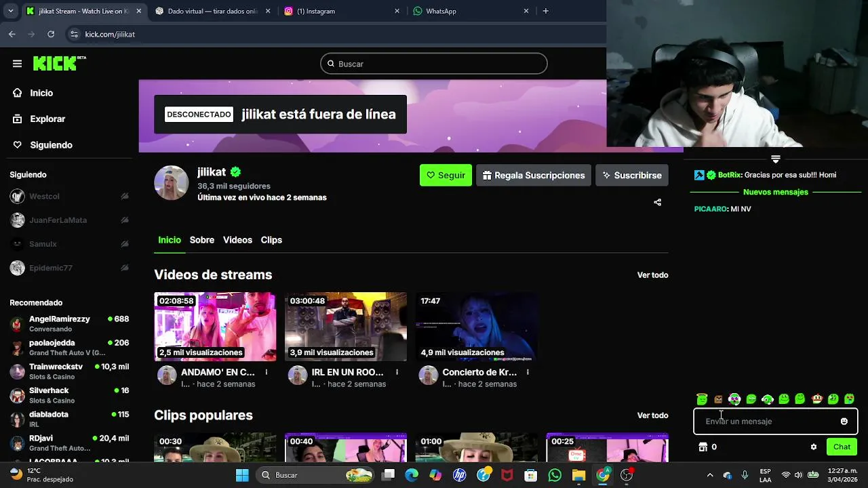The image size is (868, 488).
Task: Insert the last emote in the row
Action: point(849,399)
